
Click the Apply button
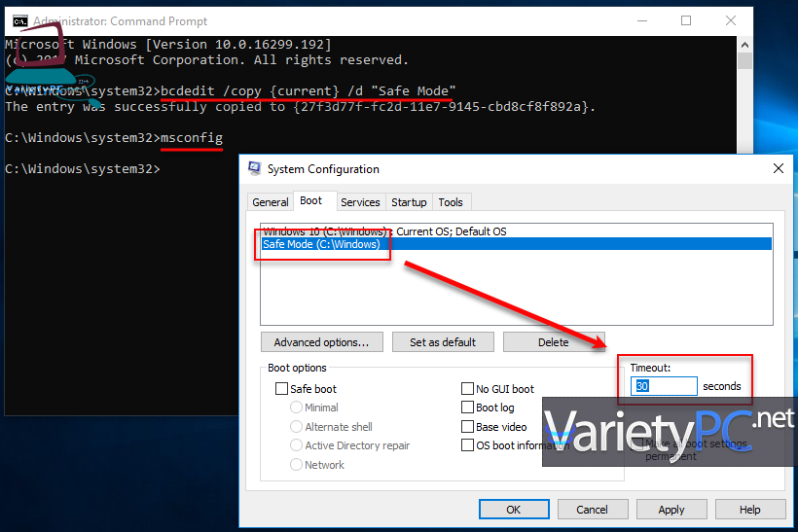671,509
